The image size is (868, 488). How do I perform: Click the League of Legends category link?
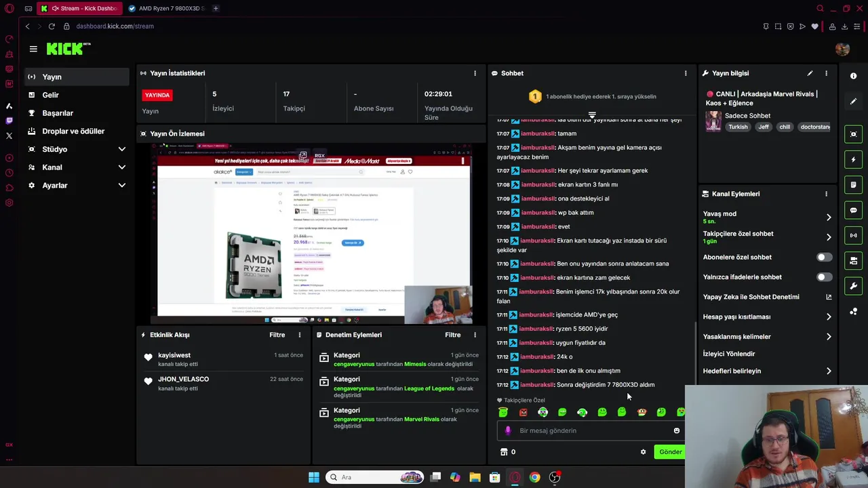429,388
